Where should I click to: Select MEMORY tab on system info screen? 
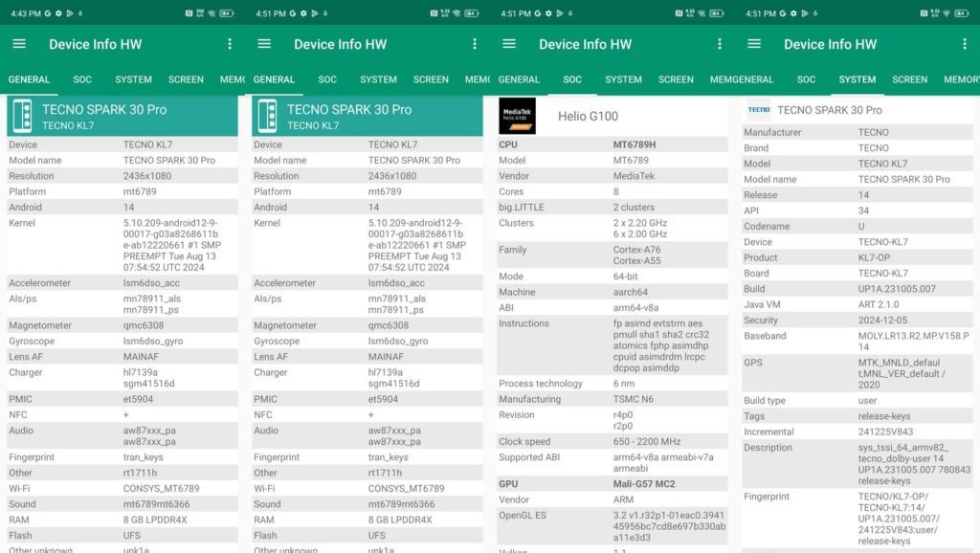tap(961, 79)
